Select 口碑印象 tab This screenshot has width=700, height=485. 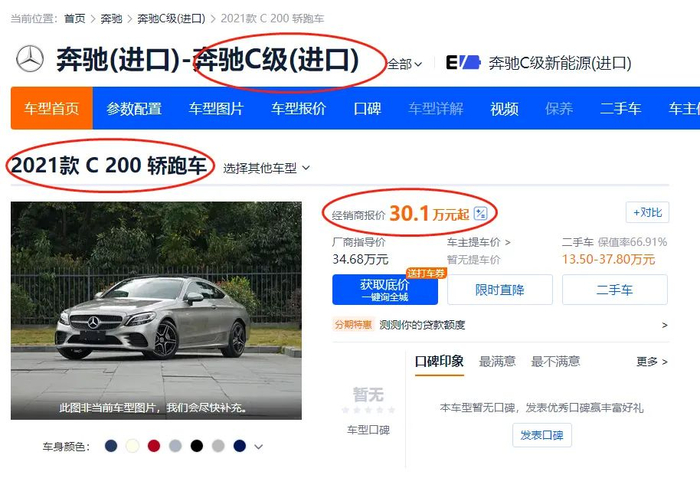[x=439, y=361]
